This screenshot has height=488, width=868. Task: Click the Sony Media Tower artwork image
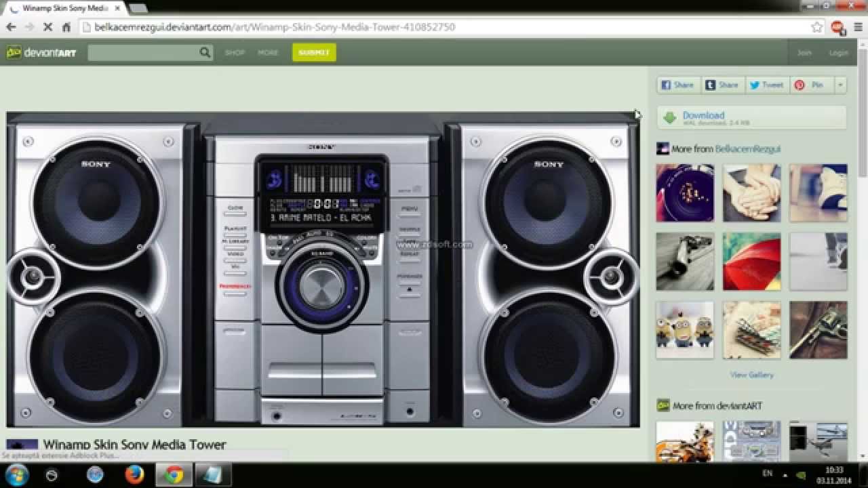tap(323, 270)
